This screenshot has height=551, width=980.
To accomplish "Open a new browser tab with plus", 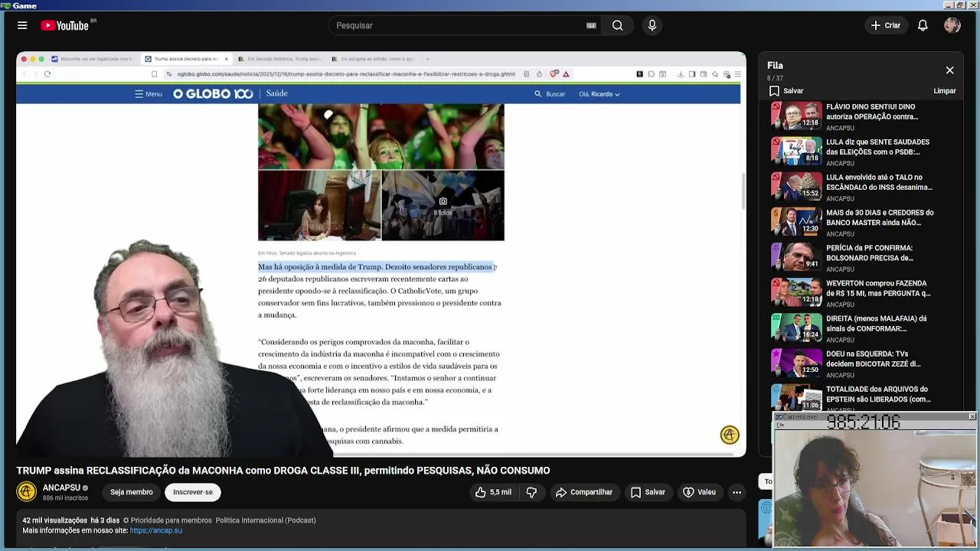I will tap(427, 59).
